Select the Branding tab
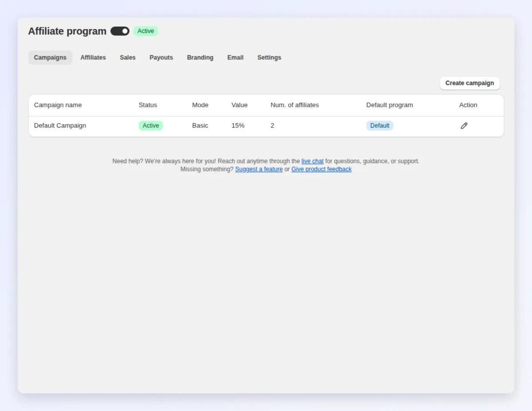 coord(200,58)
